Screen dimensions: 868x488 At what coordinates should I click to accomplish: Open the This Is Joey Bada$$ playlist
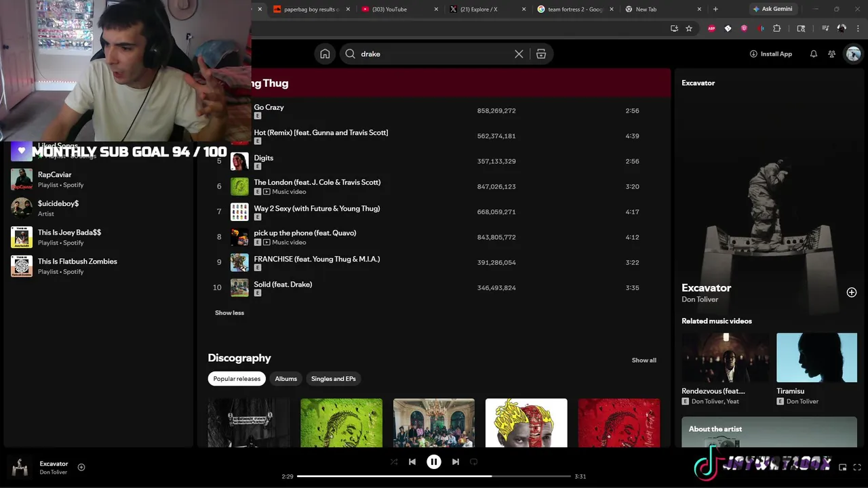coord(98,237)
